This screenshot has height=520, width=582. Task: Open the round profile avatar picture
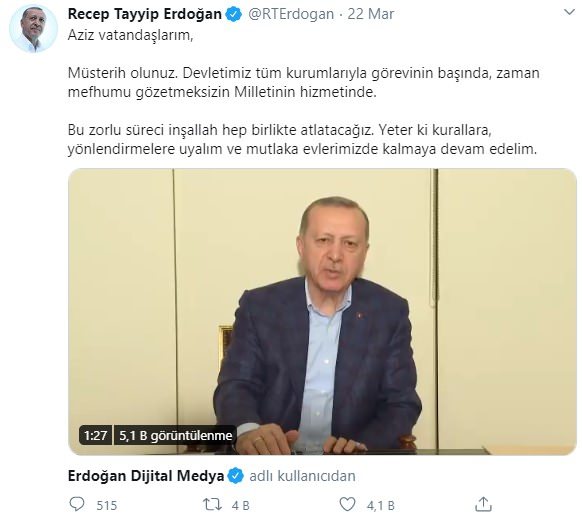(33, 29)
